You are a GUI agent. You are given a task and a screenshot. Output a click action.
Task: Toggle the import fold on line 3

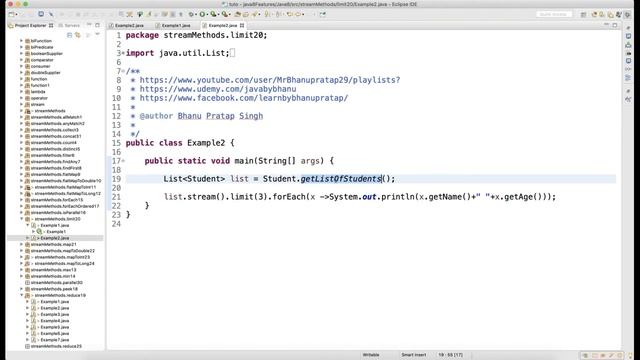coord(123,53)
